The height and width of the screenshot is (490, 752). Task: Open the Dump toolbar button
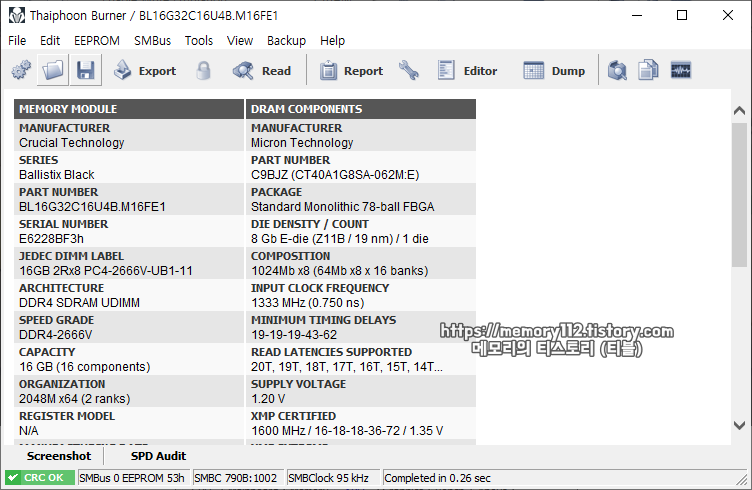click(x=554, y=70)
